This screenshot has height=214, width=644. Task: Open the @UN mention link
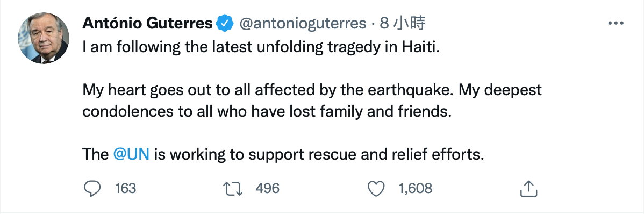point(131,154)
